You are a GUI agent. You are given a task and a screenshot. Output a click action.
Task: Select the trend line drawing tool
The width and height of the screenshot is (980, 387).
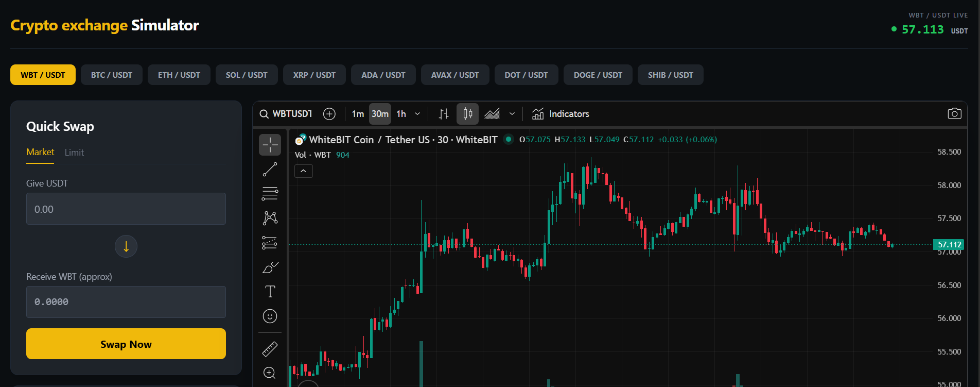click(270, 169)
